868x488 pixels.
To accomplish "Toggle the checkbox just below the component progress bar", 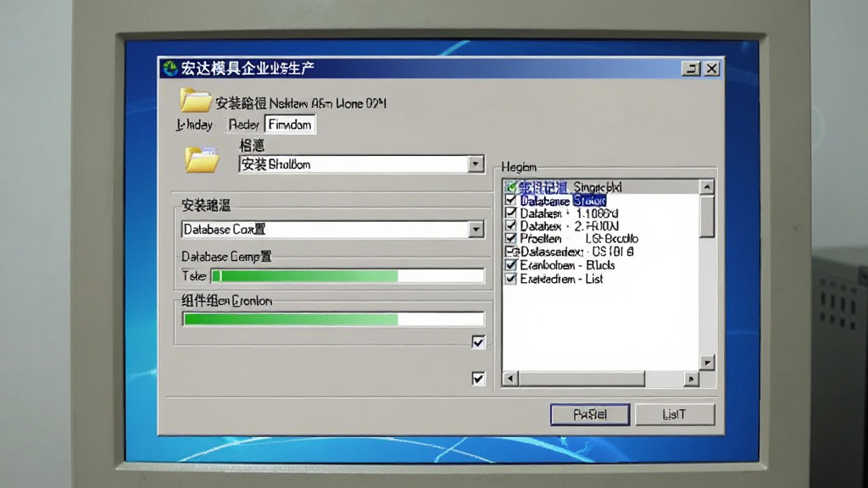I will (x=478, y=342).
